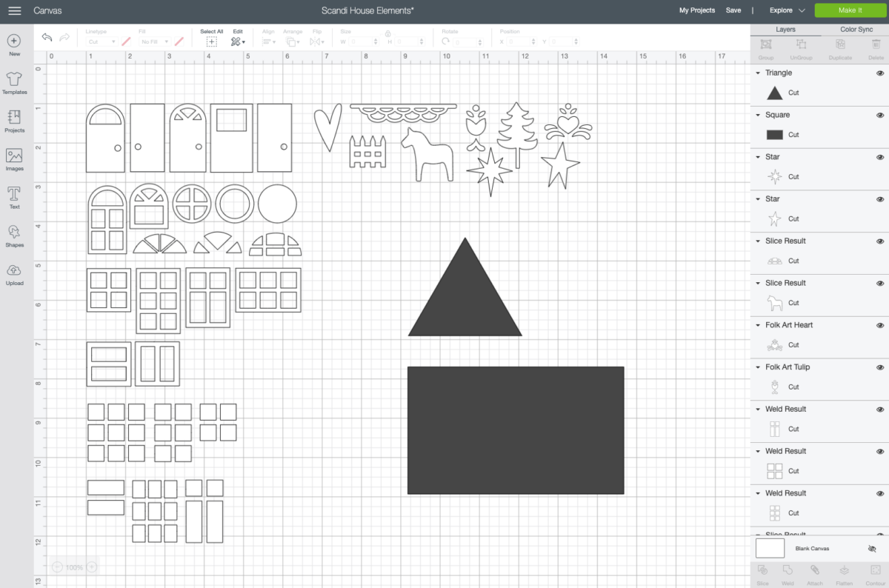Screen dimensions: 889x588
Task: Click the size lock aspect icon
Action: (x=387, y=33)
